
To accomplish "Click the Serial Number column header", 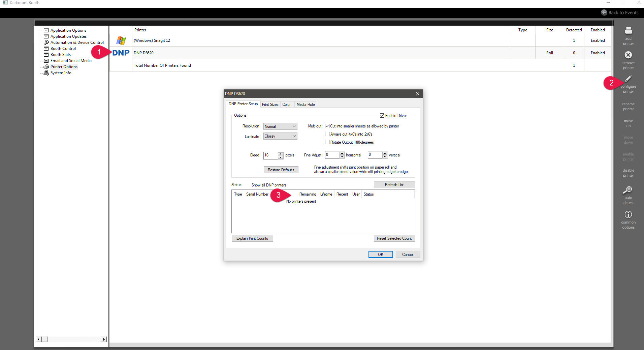I will pyautogui.click(x=257, y=194).
